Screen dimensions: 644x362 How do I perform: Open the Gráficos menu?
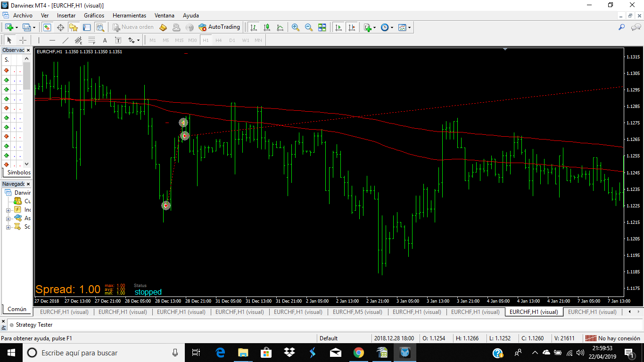[94, 16]
